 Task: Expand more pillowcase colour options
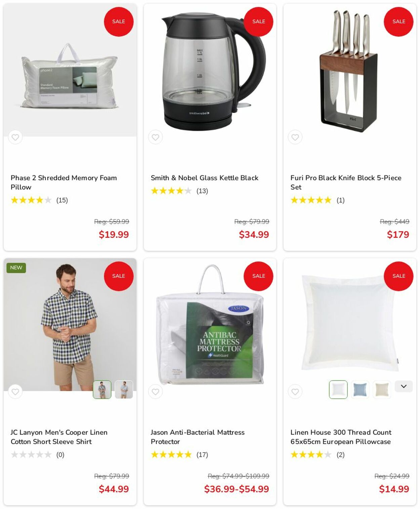coord(404,386)
